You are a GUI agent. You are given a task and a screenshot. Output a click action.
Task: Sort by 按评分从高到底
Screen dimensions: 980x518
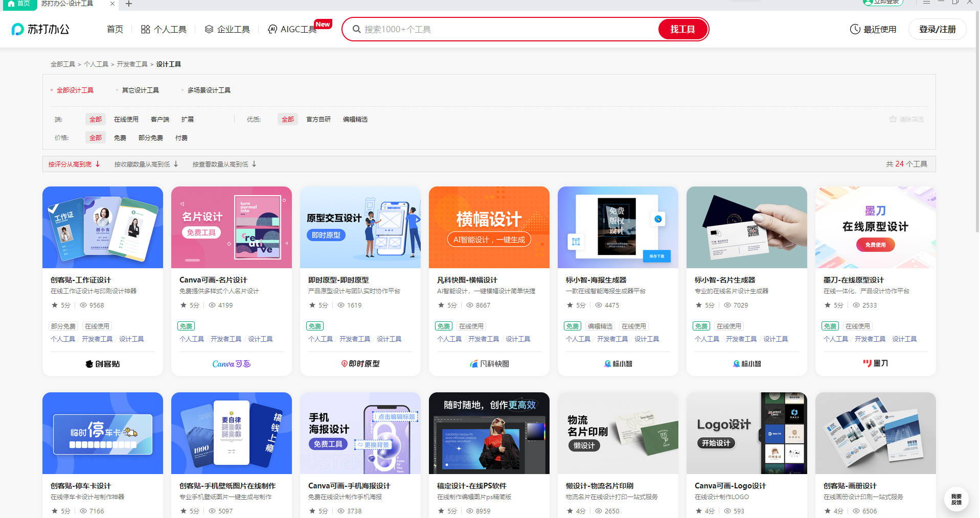(x=74, y=164)
